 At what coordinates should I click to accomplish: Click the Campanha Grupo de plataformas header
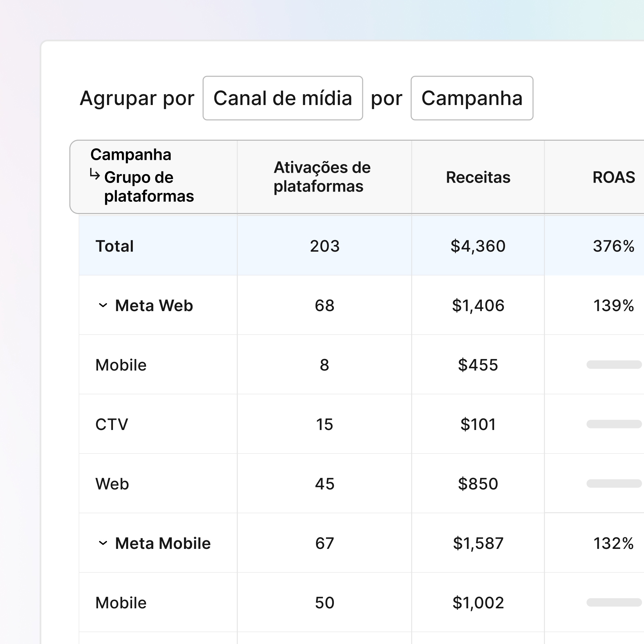[142, 176]
